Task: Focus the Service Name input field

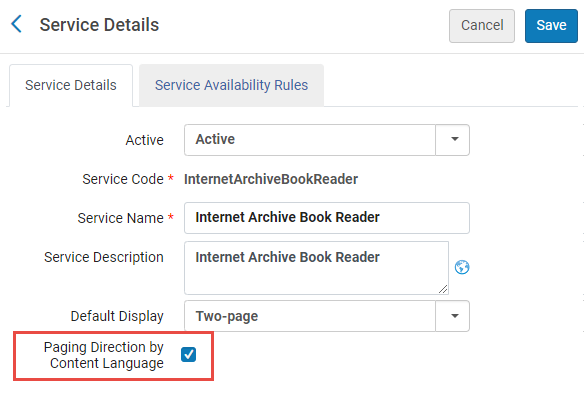Action: coord(327,218)
